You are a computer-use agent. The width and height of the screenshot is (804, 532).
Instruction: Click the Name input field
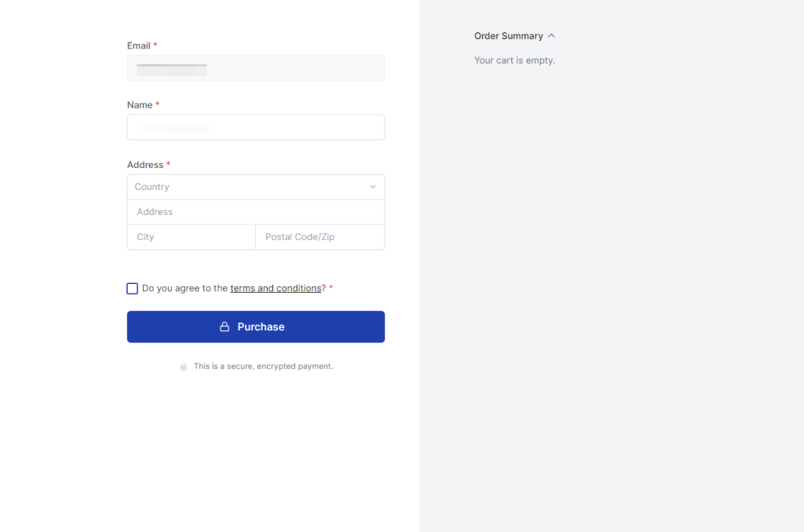tap(255, 127)
